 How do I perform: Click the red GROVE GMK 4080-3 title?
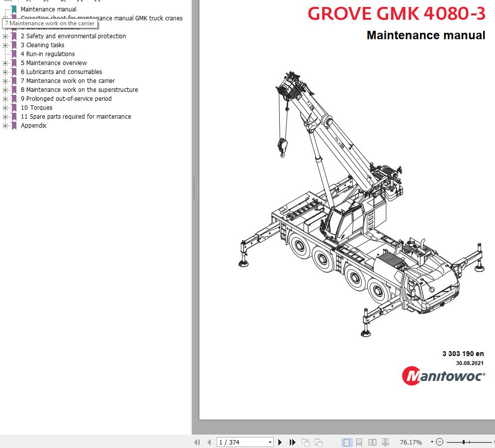pyautogui.click(x=396, y=13)
